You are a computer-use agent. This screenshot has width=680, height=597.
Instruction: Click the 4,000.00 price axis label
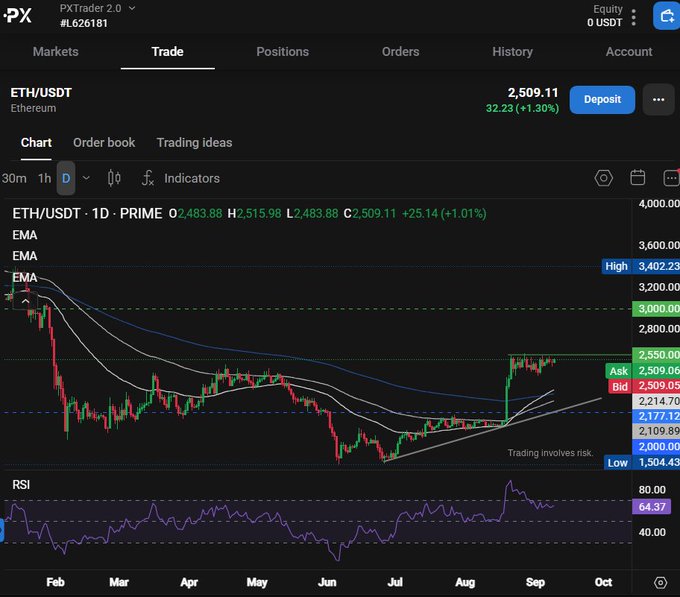[658, 203]
